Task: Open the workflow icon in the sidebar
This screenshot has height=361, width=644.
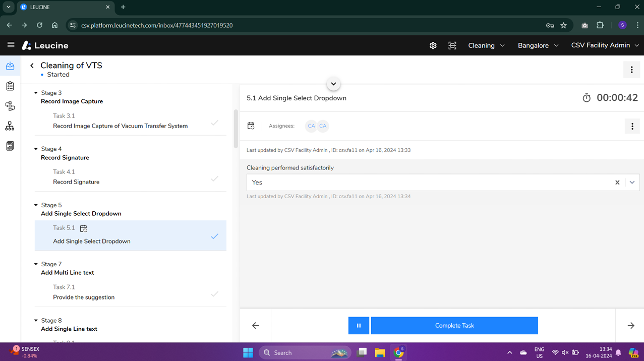Action: tap(10, 106)
